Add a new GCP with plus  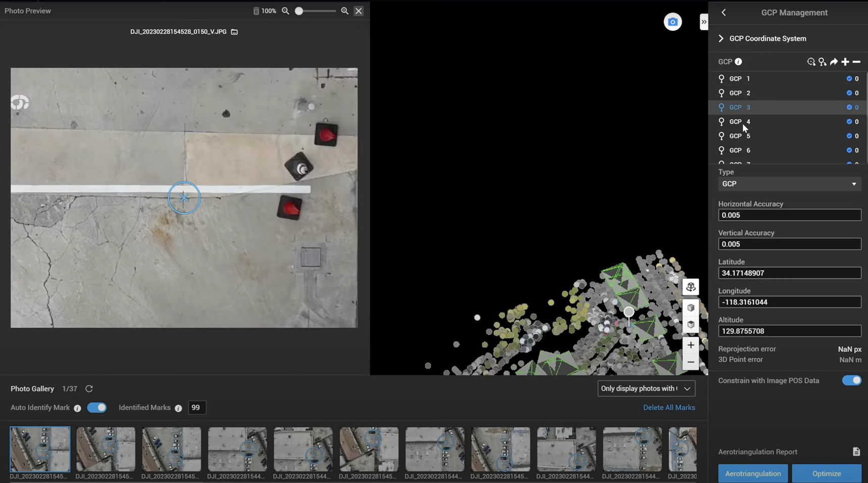[845, 62]
